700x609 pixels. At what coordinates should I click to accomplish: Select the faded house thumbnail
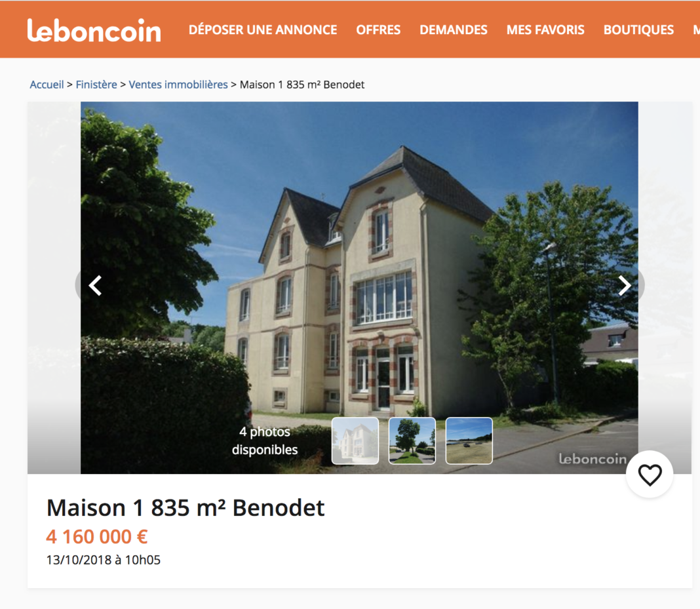pyautogui.click(x=355, y=441)
